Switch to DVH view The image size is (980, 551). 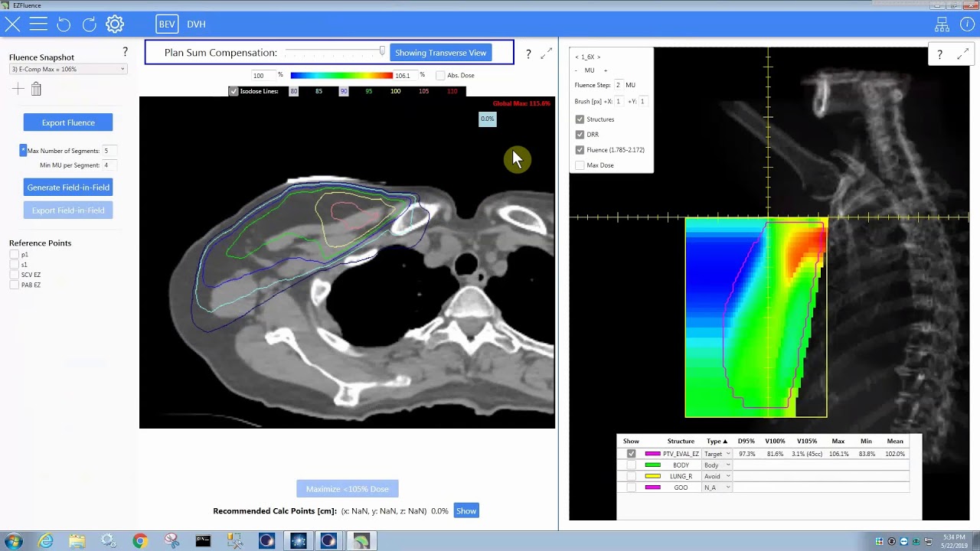[196, 24]
